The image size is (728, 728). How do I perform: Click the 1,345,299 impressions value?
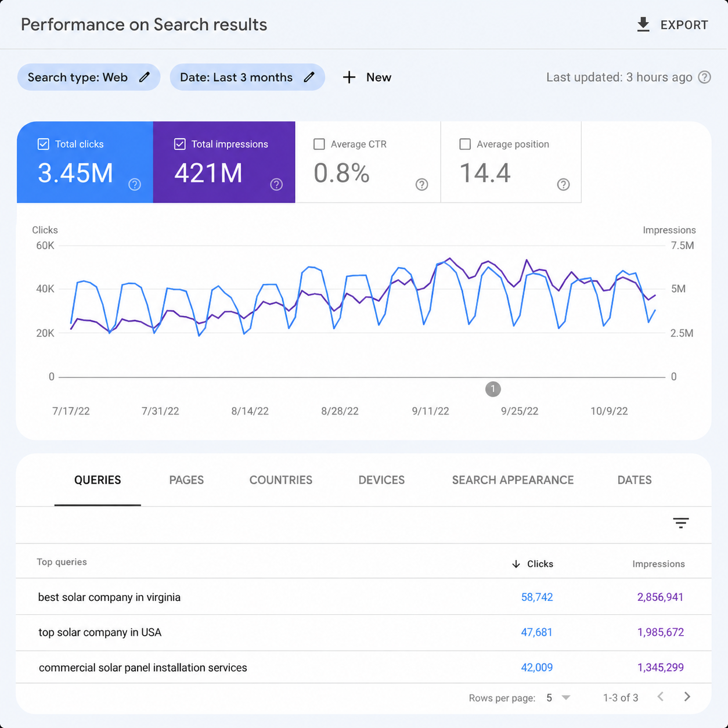coord(661,668)
